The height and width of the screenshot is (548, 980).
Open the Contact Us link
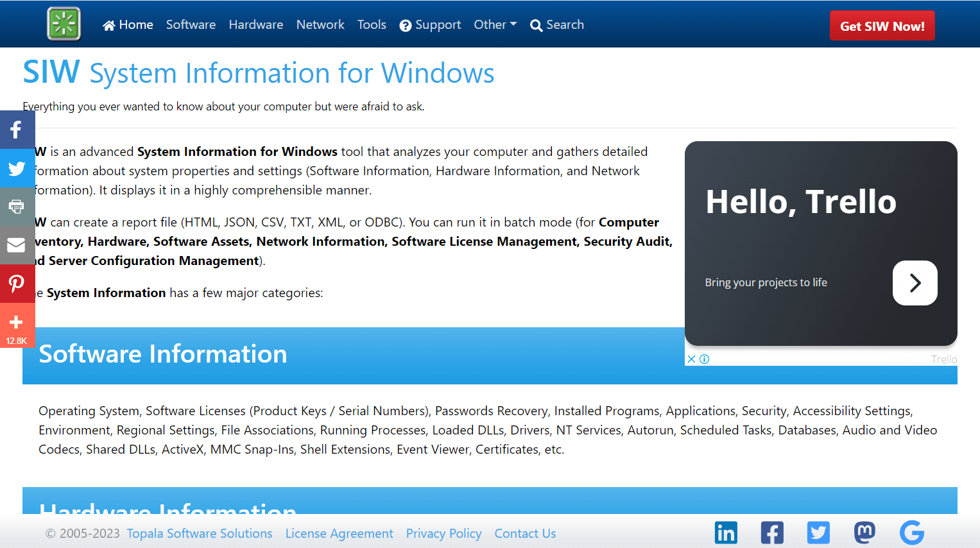(526, 534)
